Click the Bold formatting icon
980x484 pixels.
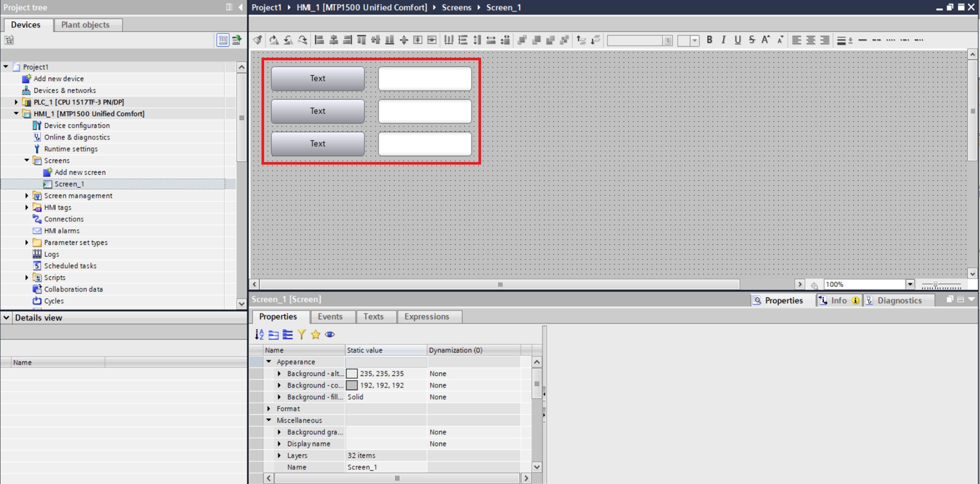pos(709,40)
